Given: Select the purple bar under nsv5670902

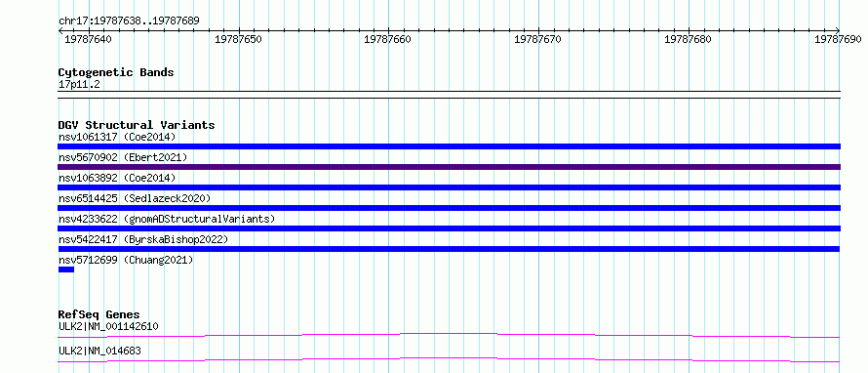Looking at the screenshot, I should [x=449, y=167].
